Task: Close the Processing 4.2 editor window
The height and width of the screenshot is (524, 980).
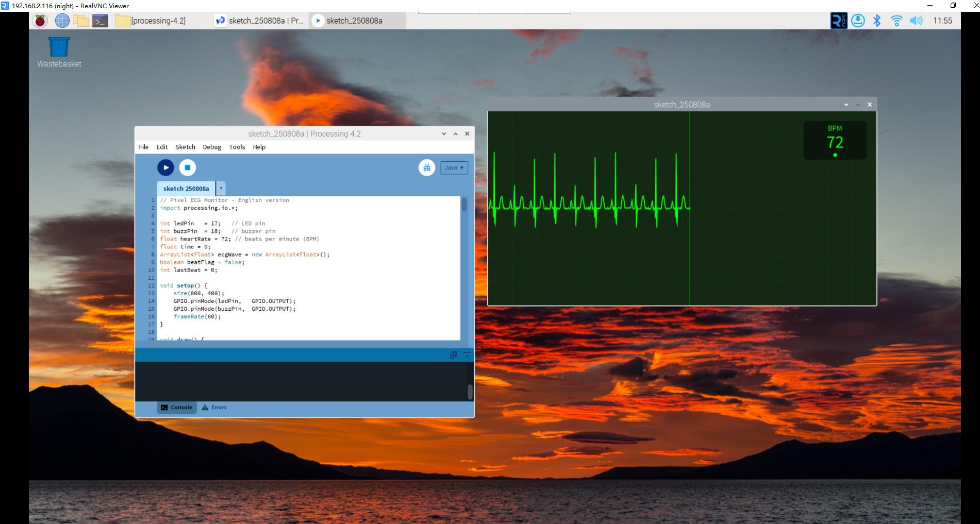Action: point(467,133)
